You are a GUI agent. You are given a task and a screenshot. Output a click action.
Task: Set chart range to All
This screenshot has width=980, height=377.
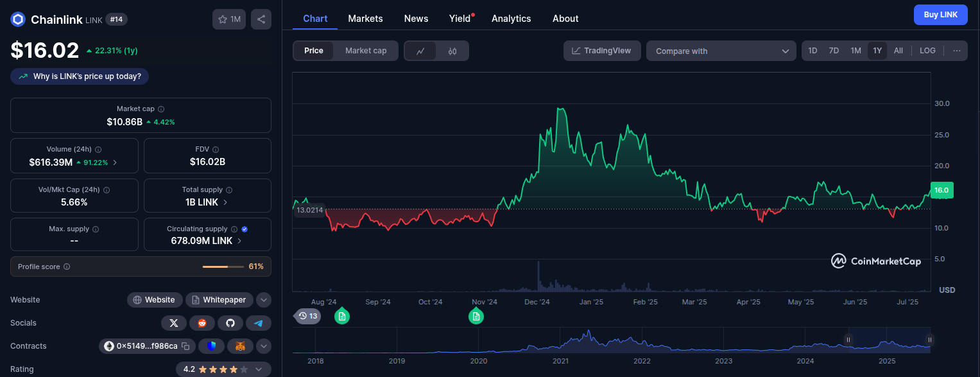(898, 51)
